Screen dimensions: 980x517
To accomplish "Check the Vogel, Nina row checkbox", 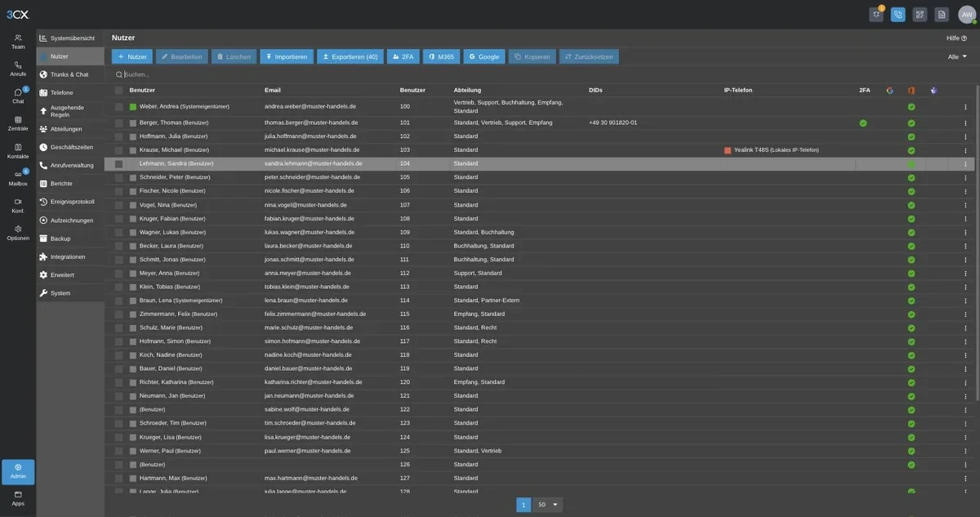I will 119,205.
